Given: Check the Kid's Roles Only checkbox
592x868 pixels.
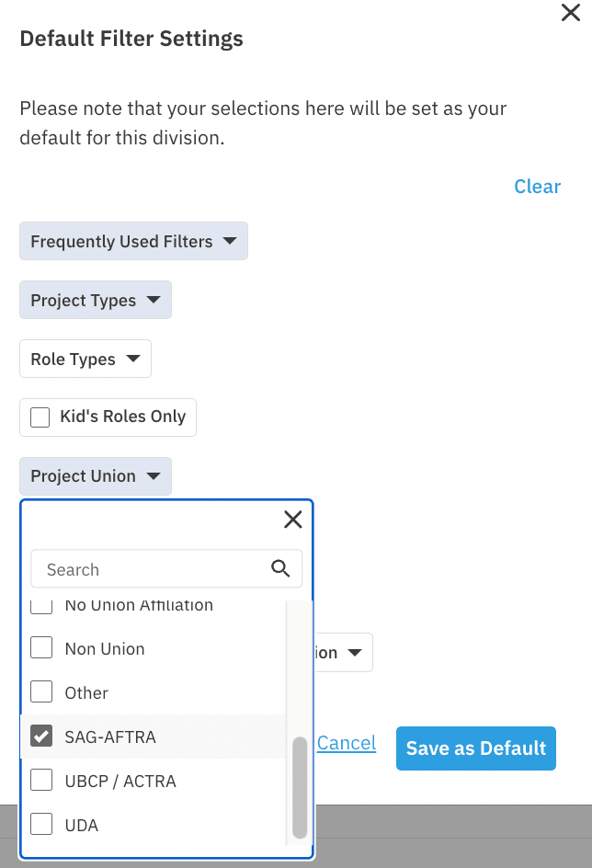Looking at the screenshot, I should (40, 417).
